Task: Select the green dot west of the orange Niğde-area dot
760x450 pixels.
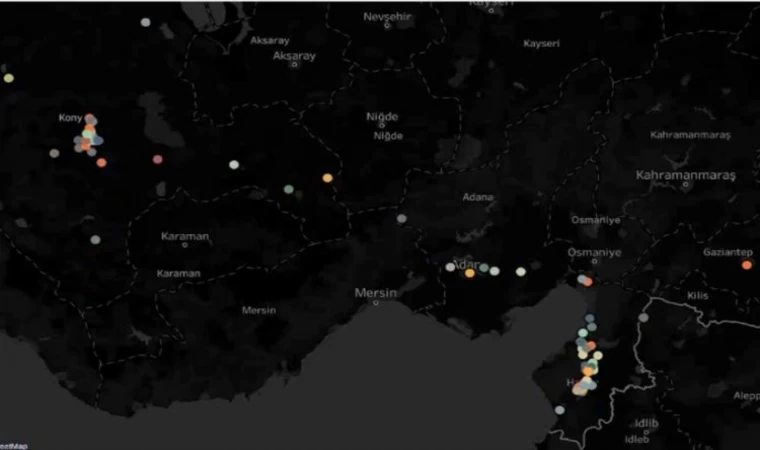Action: point(288,189)
